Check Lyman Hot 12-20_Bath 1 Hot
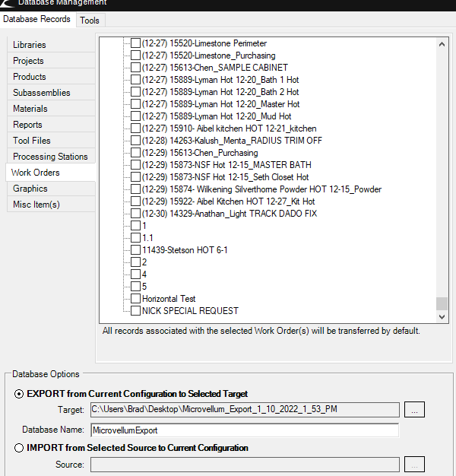 [x=135, y=80]
